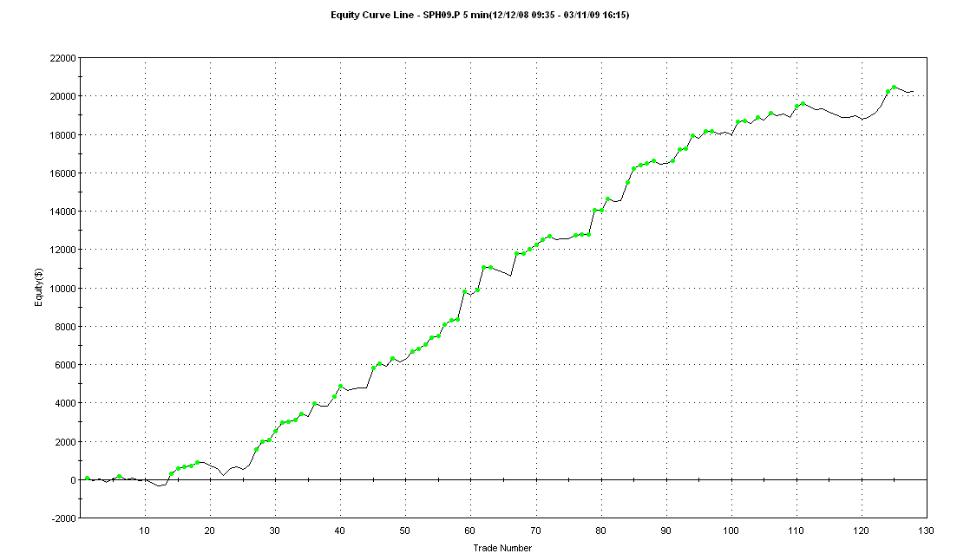Click the y-axis value 22000

[63, 58]
